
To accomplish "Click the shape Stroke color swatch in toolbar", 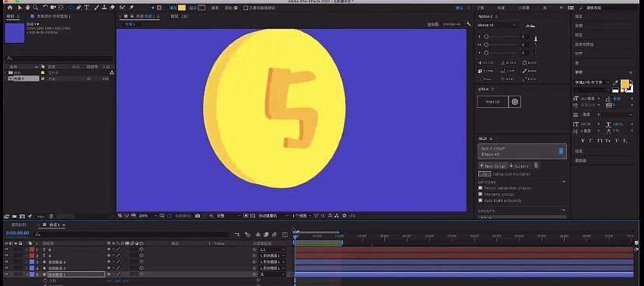I will [201, 8].
